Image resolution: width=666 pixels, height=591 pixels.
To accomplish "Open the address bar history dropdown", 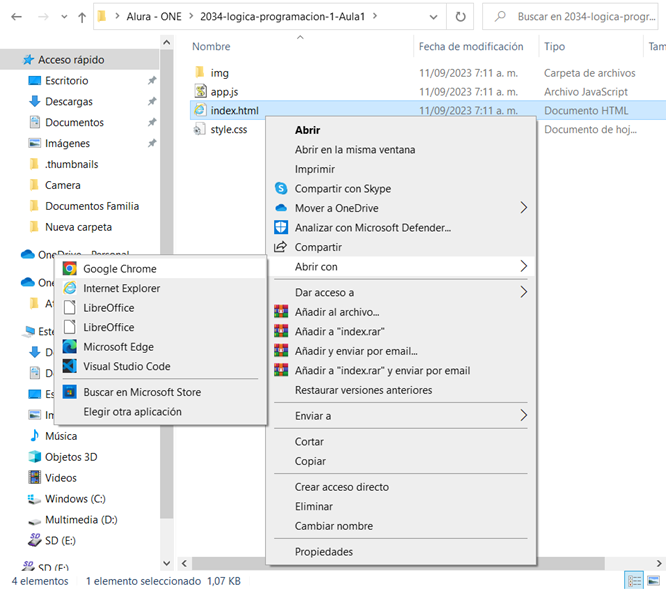I will pyautogui.click(x=431, y=17).
